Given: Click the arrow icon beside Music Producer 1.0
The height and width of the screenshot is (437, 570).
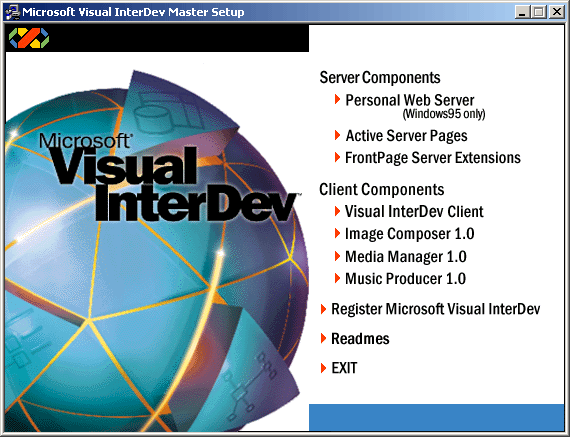Looking at the screenshot, I should tap(337, 278).
